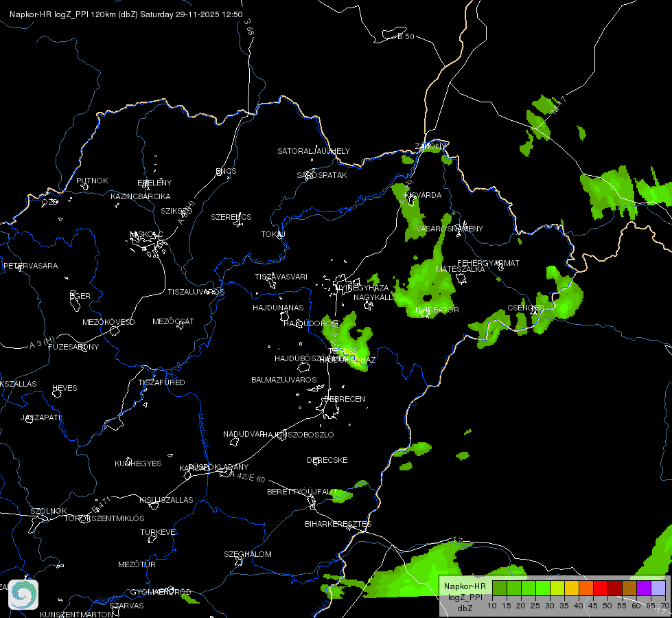
Task: Click the SZARVAS city label
Action: click(126, 606)
